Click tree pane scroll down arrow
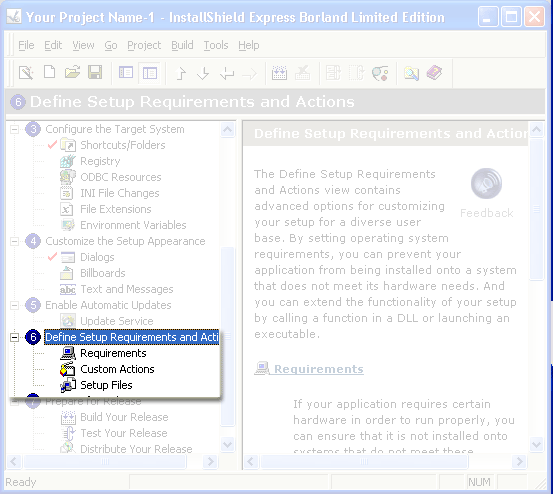The image size is (553, 494). pos(227,444)
